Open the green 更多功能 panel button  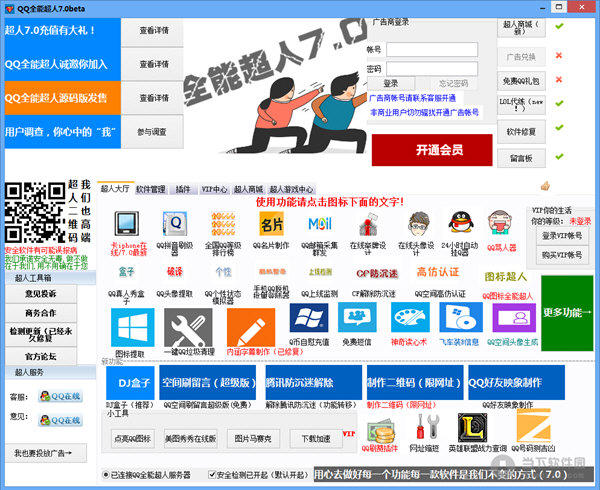tap(567, 313)
